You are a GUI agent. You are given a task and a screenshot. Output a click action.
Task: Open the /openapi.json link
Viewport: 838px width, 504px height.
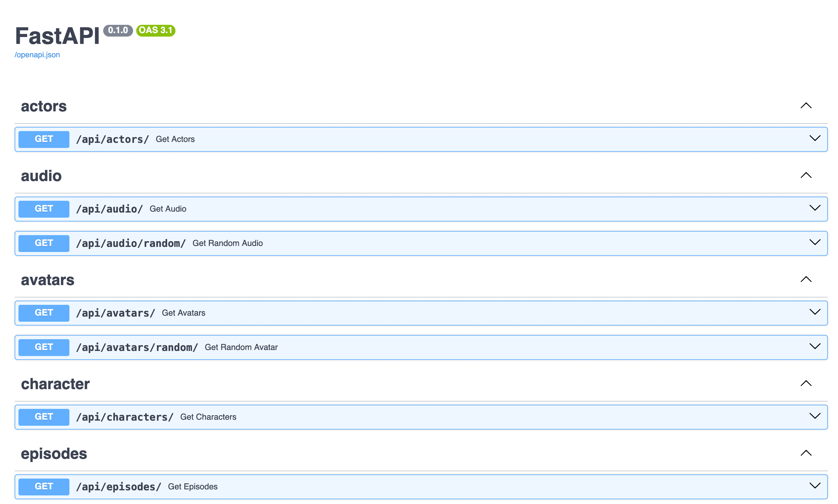37,55
